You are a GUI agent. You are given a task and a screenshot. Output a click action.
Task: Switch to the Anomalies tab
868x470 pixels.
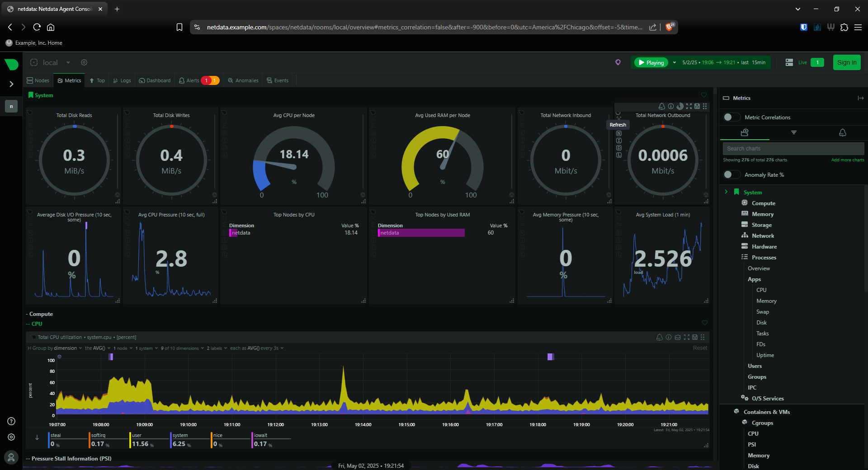[x=243, y=80]
